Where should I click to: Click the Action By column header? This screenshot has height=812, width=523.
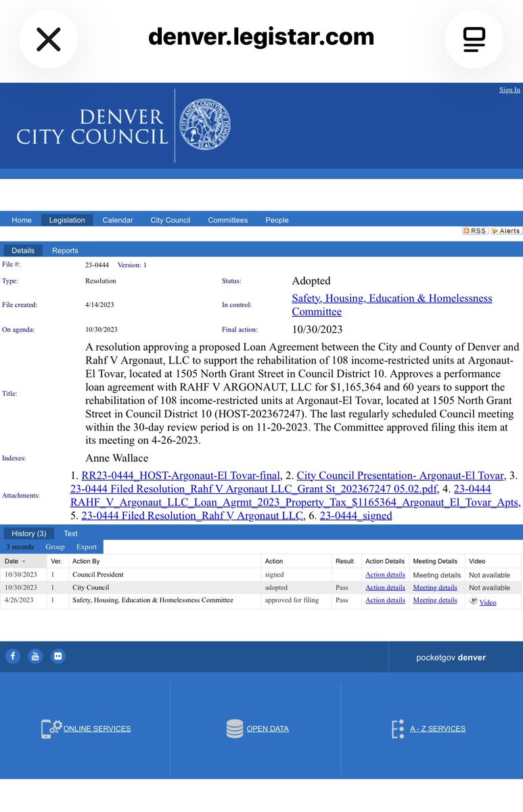(86, 562)
